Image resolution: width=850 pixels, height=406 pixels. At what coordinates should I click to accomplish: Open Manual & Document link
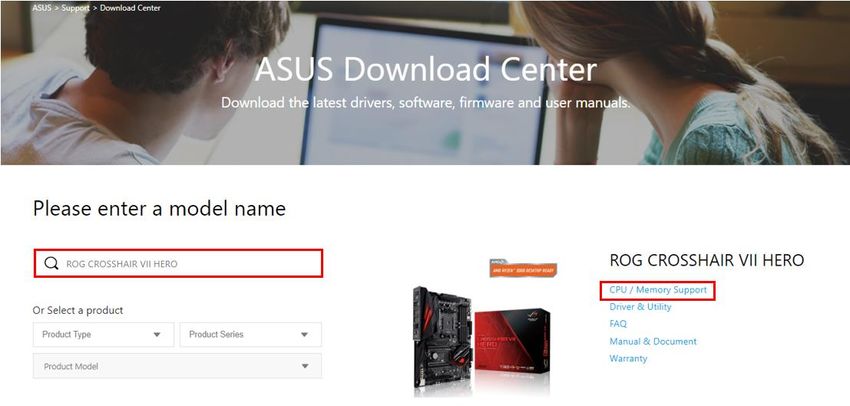(x=653, y=341)
